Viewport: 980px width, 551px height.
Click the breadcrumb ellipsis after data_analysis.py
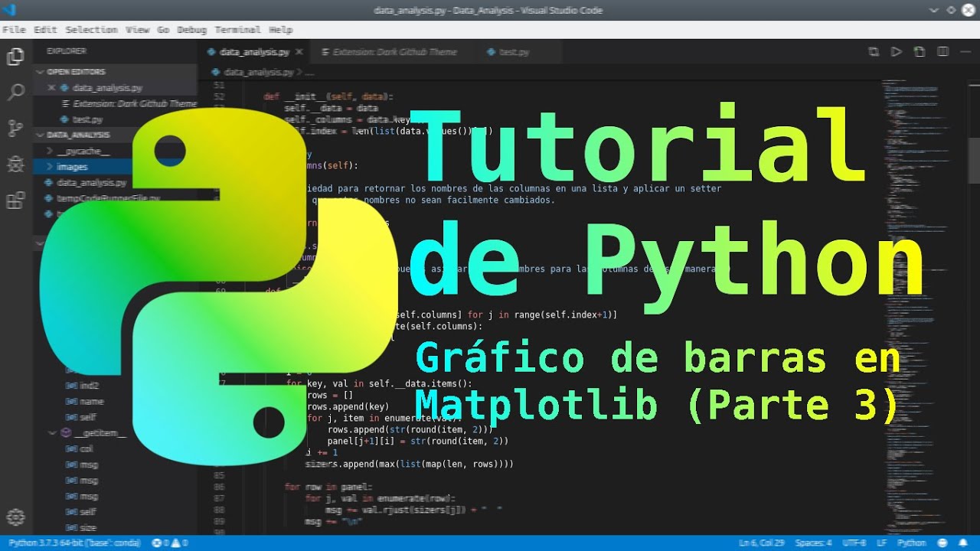point(310,72)
